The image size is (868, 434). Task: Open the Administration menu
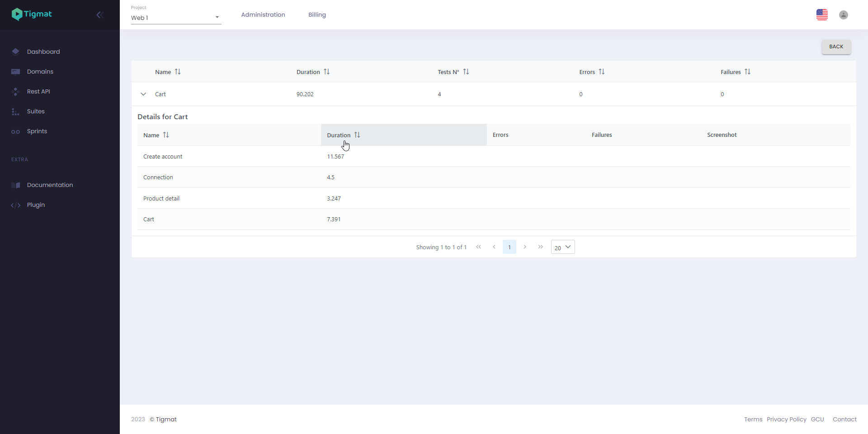263,15
